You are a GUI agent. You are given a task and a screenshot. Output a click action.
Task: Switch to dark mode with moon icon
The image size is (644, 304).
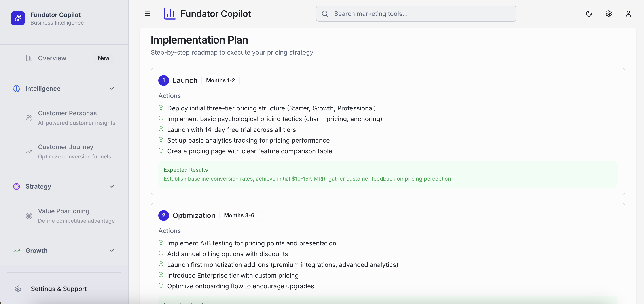(589, 14)
